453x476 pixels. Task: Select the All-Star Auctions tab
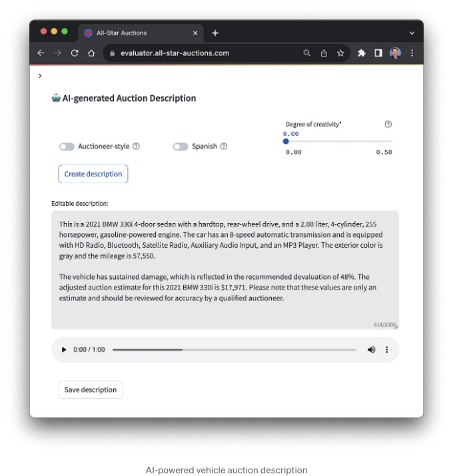coord(141,33)
